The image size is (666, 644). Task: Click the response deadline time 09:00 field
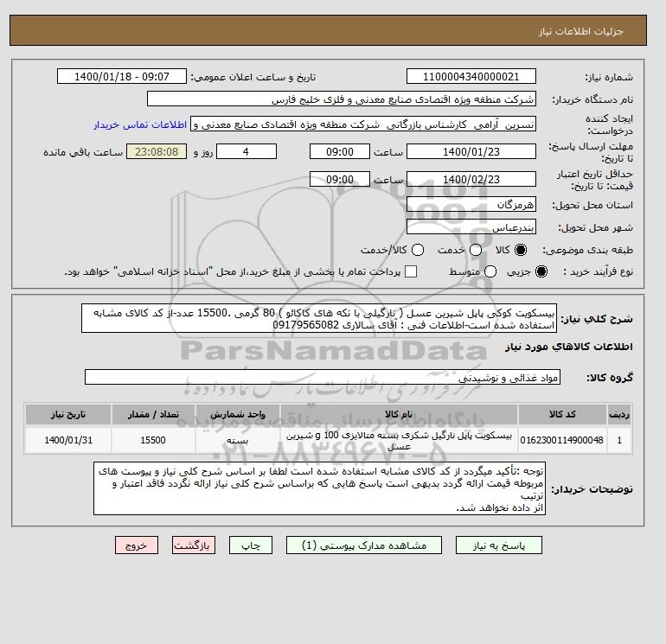point(340,151)
